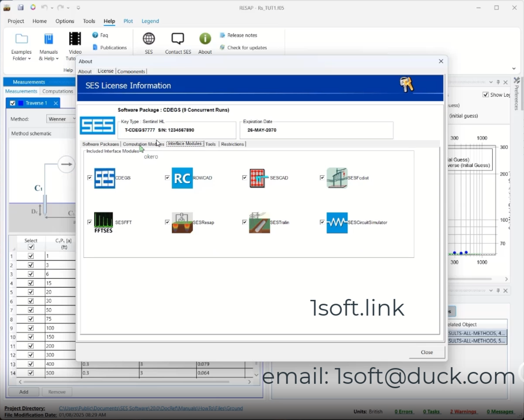Toggle the CDEGS module checkbox
Image resolution: width=524 pixels, height=420 pixels.
90,178
